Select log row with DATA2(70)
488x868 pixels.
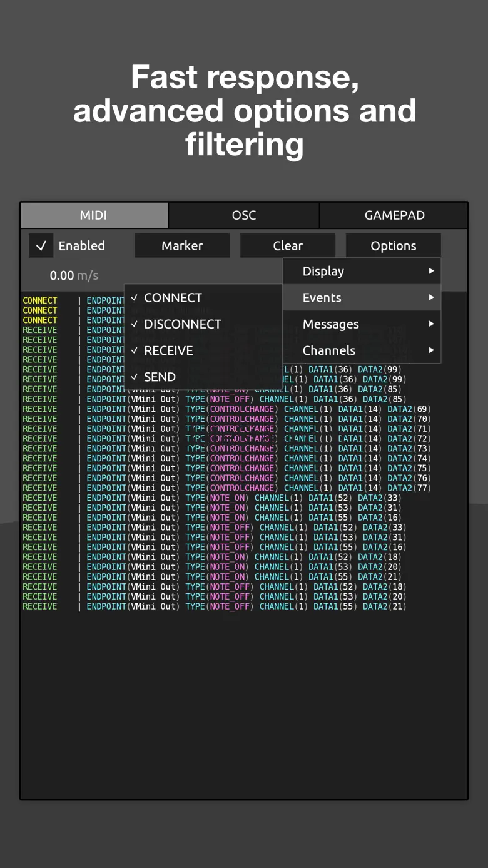(x=226, y=419)
